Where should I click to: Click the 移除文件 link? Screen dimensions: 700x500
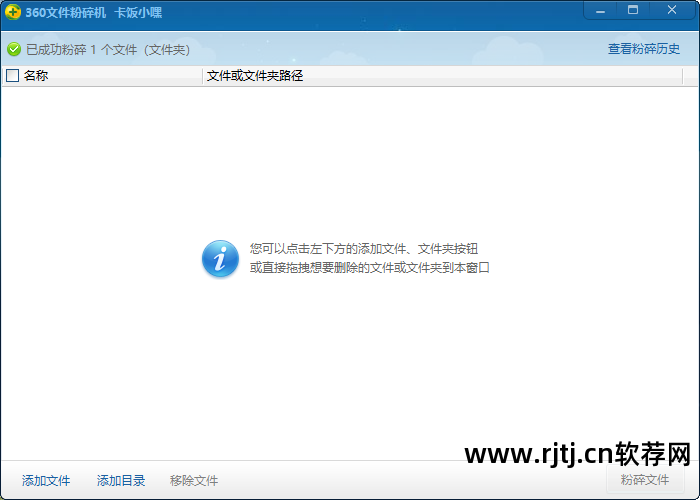coord(194,480)
